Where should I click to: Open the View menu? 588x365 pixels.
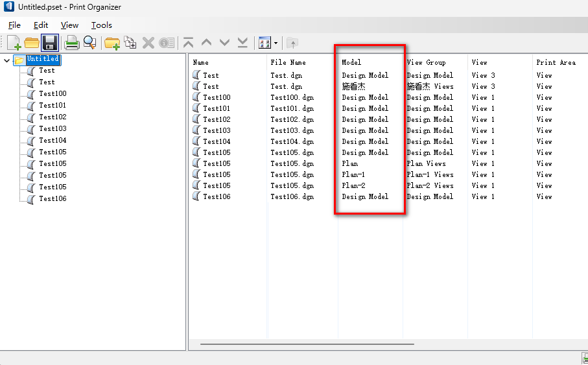(69, 25)
